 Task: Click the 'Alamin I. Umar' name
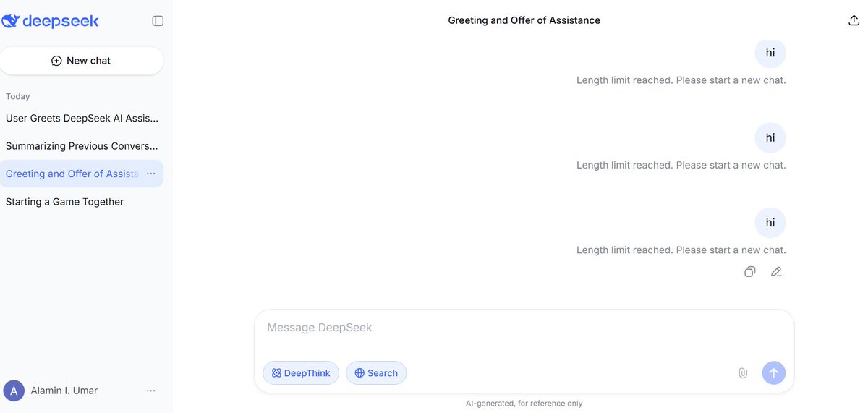[64, 391]
